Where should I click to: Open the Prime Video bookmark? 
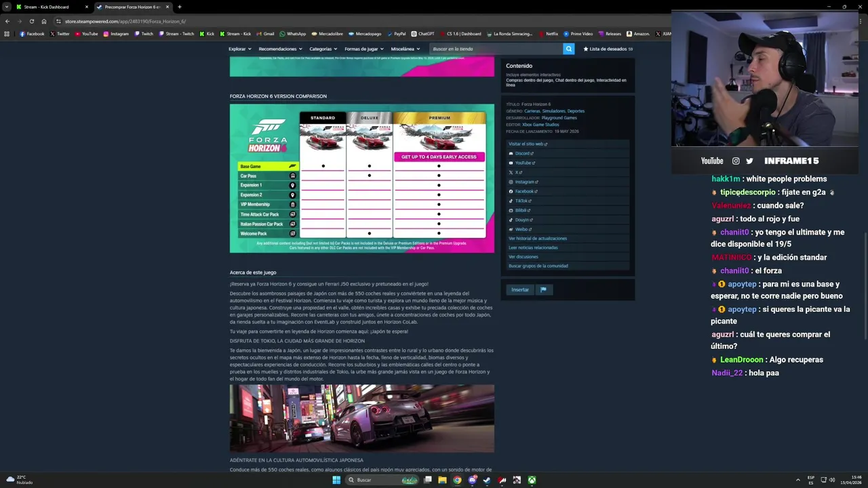click(578, 34)
